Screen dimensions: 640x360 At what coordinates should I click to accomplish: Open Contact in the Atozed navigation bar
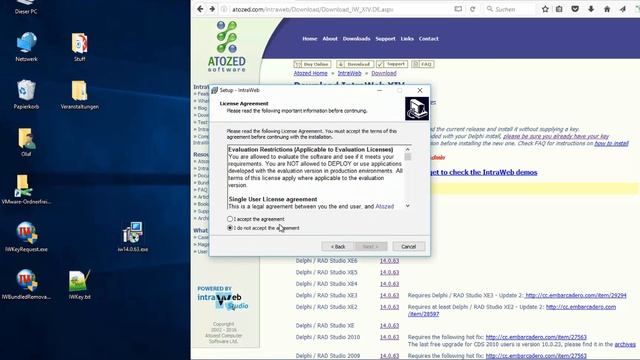coord(429,39)
